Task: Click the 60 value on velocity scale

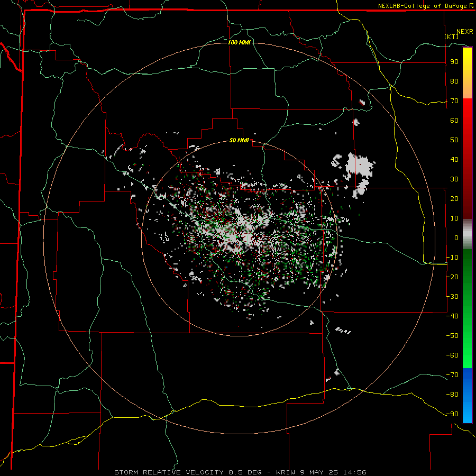Action: click(454, 121)
